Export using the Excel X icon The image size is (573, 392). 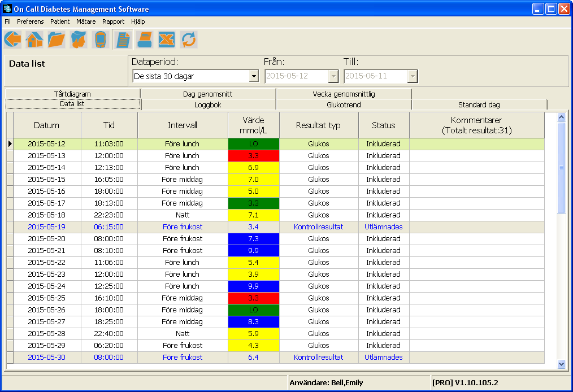tap(167, 40)
